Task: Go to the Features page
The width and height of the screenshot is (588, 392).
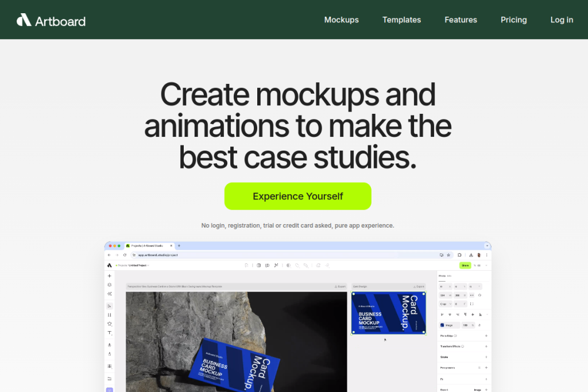Action: (x=461, y=20)
